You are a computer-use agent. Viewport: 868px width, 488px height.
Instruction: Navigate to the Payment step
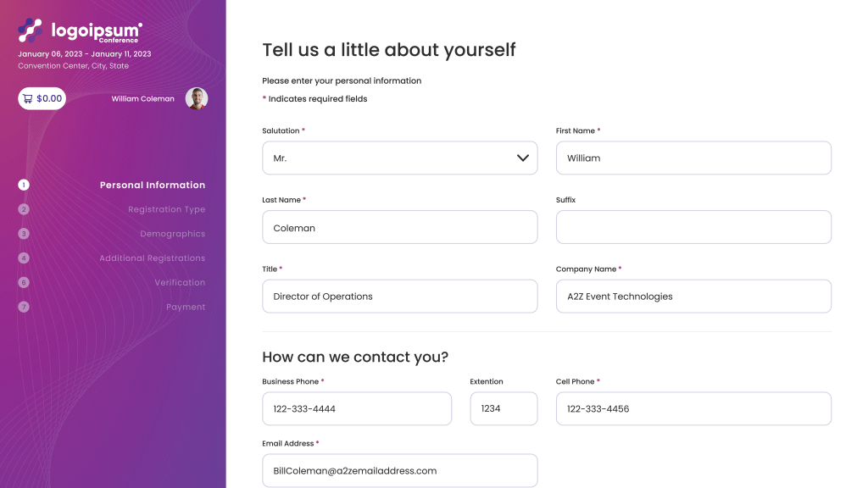pyautogui.click(x=186, y=307)
